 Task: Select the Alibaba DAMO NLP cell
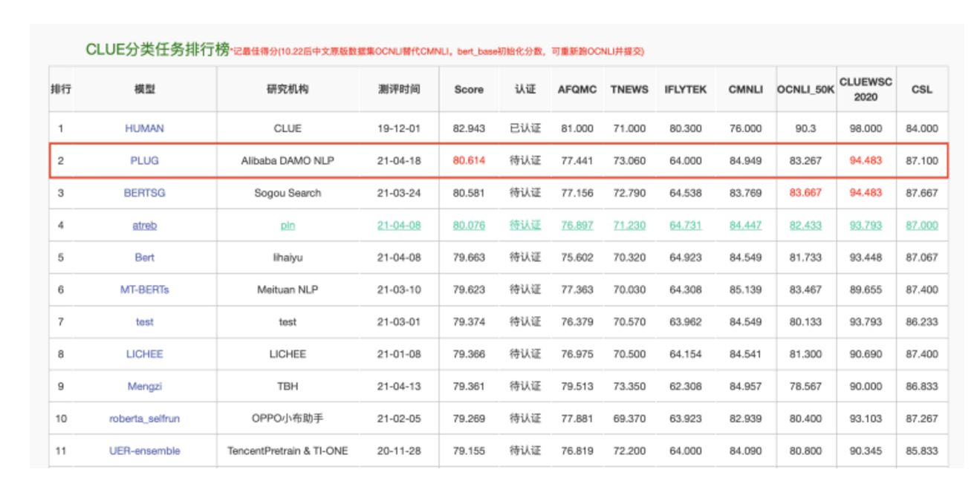[288, 160]
